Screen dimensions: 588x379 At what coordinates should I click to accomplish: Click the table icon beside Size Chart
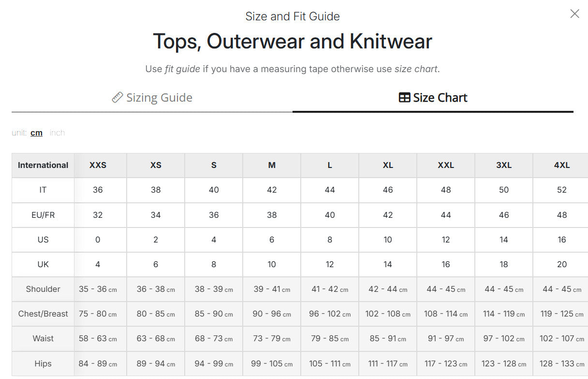click(x=404, y=97)
